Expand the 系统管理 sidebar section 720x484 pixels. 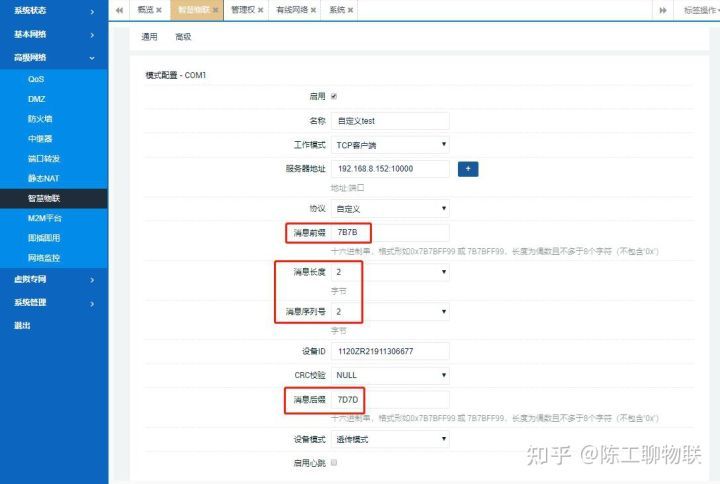point(54,303)
